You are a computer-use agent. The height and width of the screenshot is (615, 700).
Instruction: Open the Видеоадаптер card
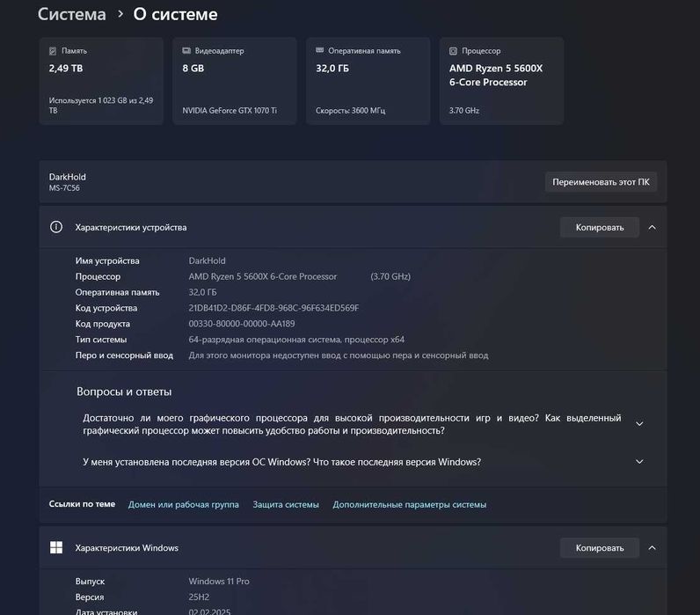[235, 81]
